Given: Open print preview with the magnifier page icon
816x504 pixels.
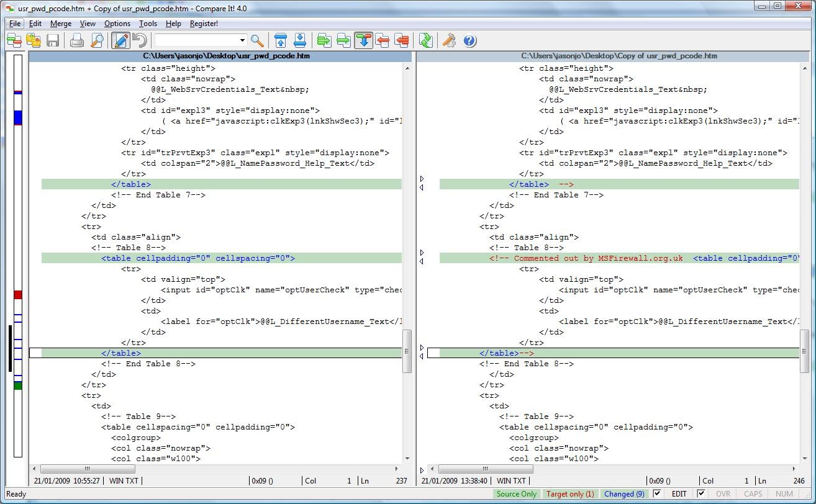Looking at the screenshot, I should point(97,41).
